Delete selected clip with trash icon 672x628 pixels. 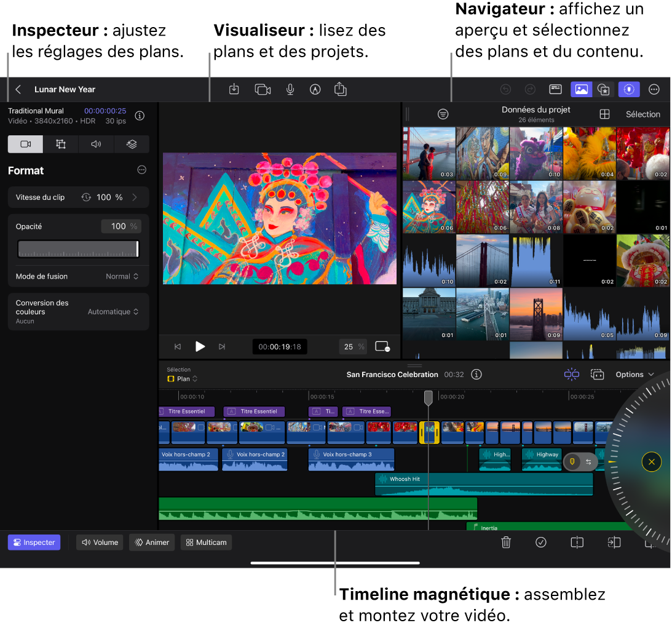click(x=506, y=543)
